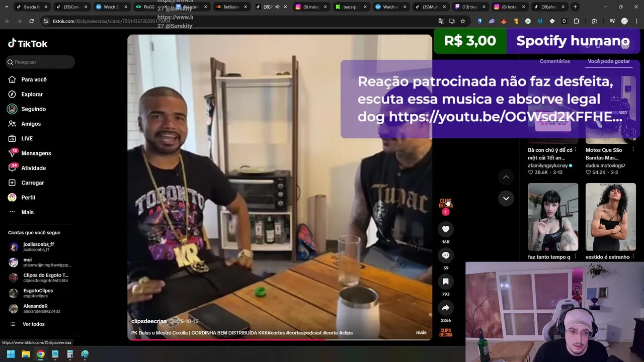Image resolution: width=644 pixels, height=362 pixels.
Task: Open the Para você feed
Action: [x=34, y=79]
